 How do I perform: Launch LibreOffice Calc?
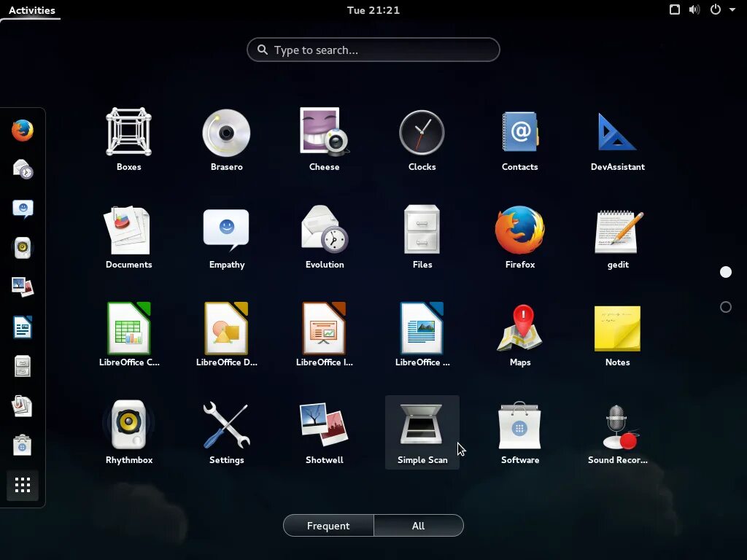[128, 334]
